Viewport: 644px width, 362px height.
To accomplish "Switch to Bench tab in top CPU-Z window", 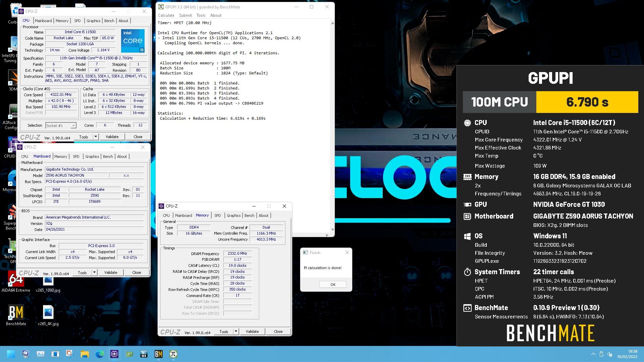I will pos(109,21).
